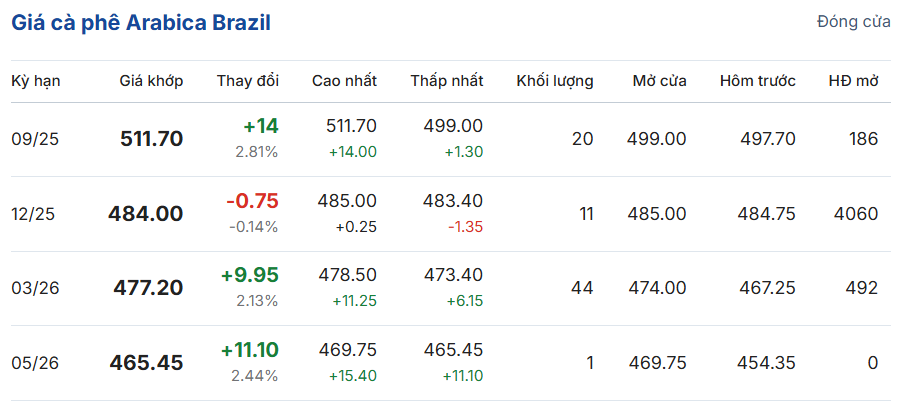This screenshot has height=407, width=904.
Task: Click the 477.20 matched price
Action: 148,288
